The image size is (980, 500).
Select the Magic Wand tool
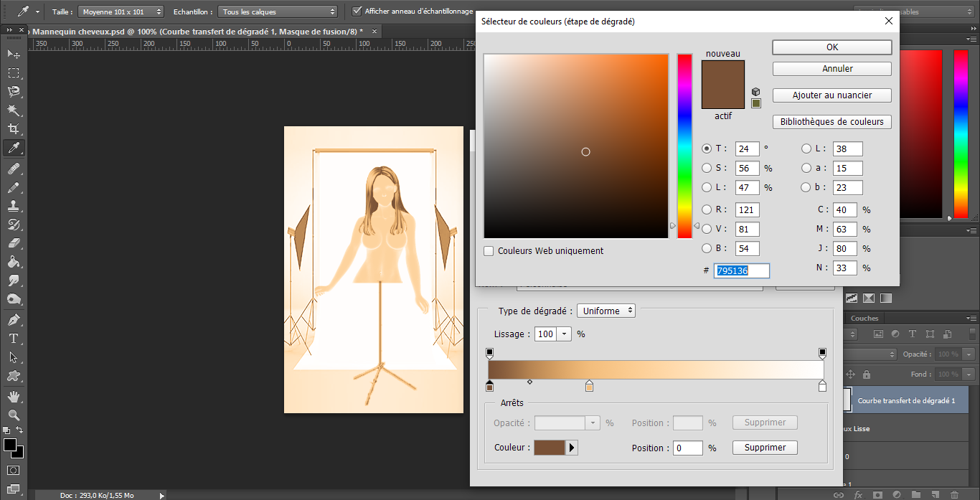coord(14,110)
